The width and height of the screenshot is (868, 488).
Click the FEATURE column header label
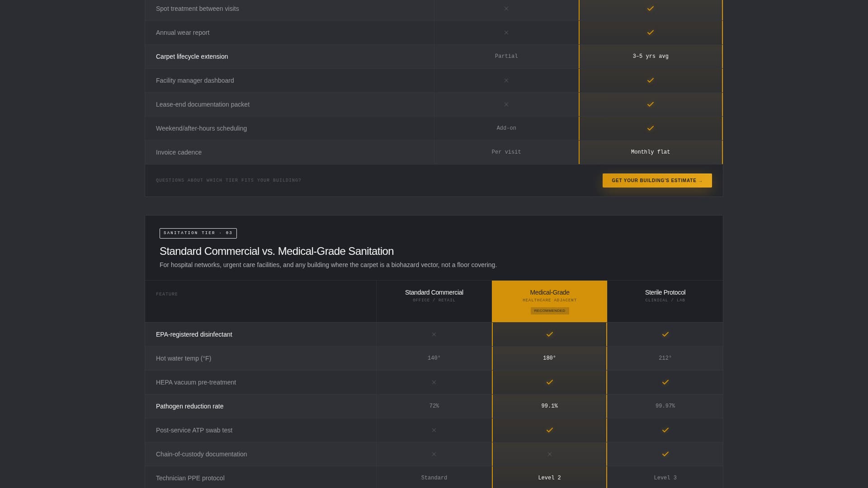[x=167, y=294]
